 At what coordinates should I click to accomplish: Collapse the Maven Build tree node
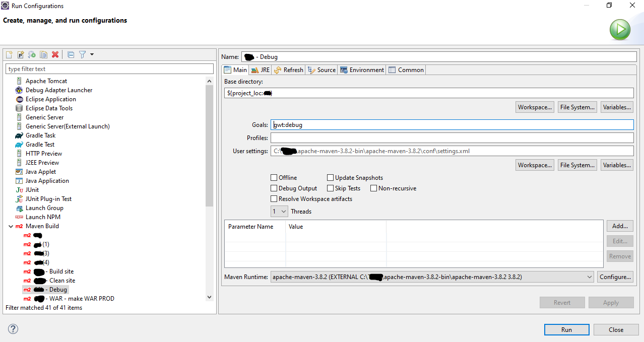[11, 226]
